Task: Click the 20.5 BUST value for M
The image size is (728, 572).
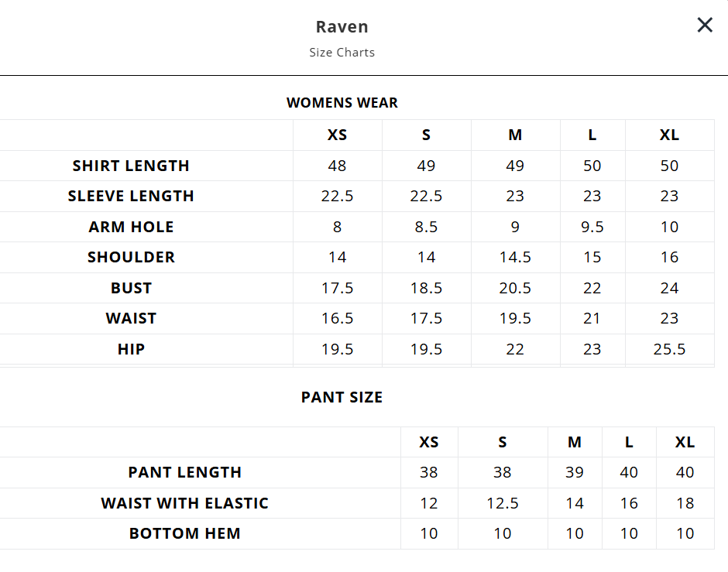Action: point(515,288)
